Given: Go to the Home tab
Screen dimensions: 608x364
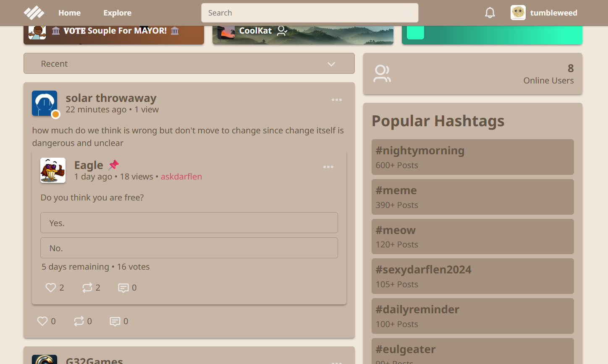Looking at the screenshot, I should 69,13.
